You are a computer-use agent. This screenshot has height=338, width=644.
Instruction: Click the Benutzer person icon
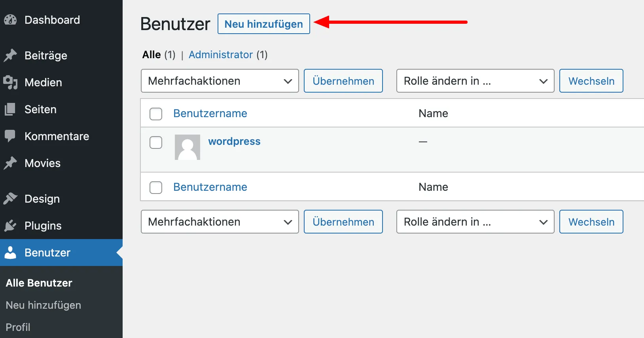point(11,253)
